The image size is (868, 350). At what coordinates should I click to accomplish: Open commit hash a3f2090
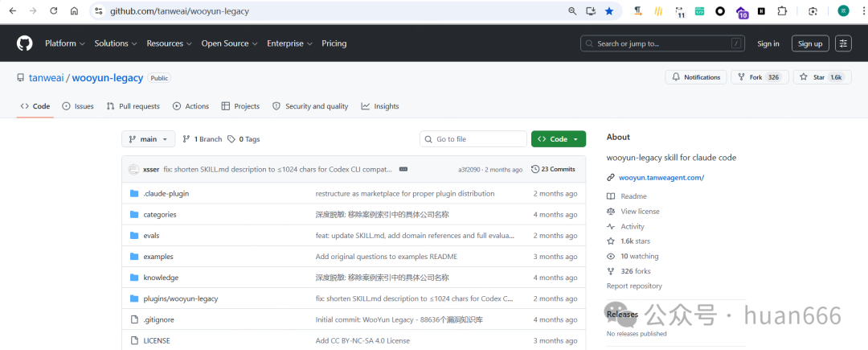[469, 170]
